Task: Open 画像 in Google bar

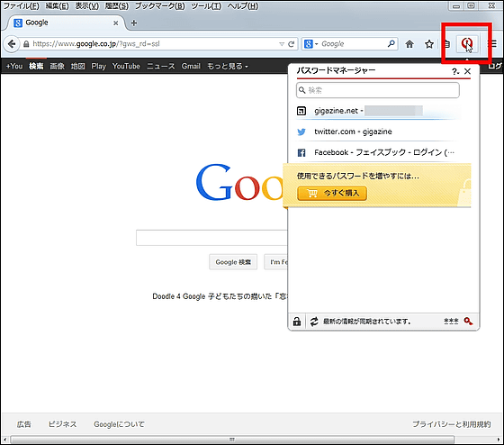Action: [58, 67]
